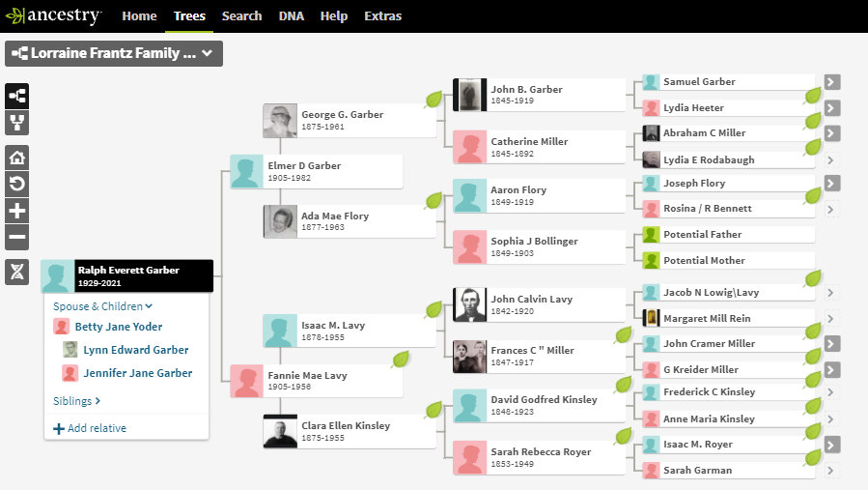Switch to pedigree view icon
Screen dimensions: 868x490
tap(17, 96)
